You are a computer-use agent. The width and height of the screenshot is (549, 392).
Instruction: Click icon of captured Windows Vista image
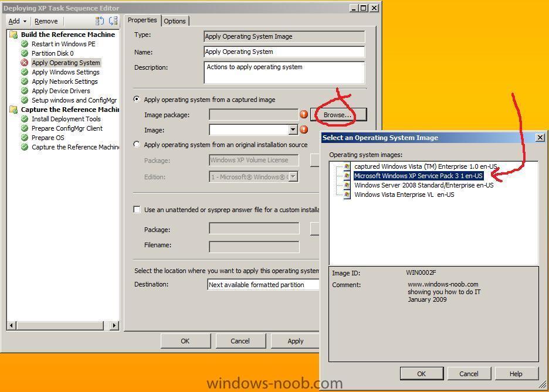[x=347, y=166]
